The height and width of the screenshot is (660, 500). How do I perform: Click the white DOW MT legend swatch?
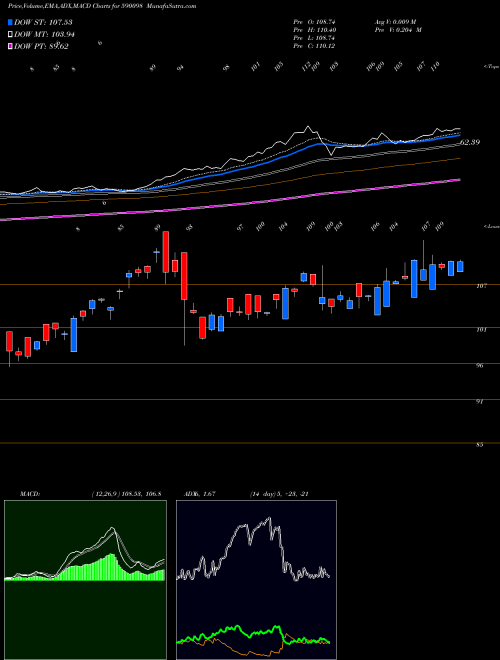10,34
